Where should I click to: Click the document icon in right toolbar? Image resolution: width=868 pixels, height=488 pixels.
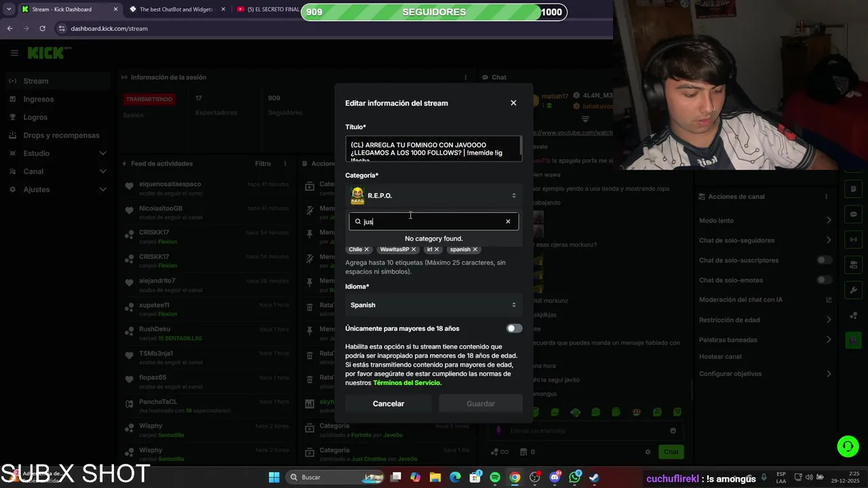point(853,189)
